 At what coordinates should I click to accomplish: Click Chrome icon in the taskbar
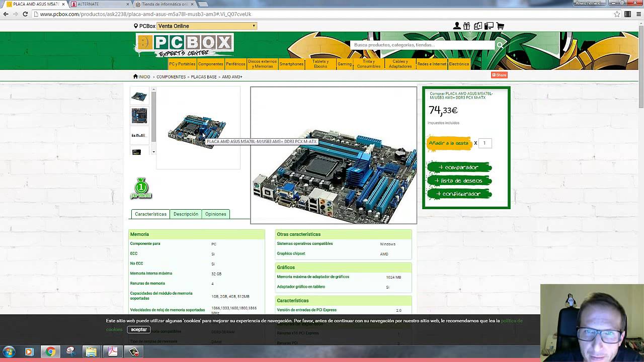coord(50,352)
